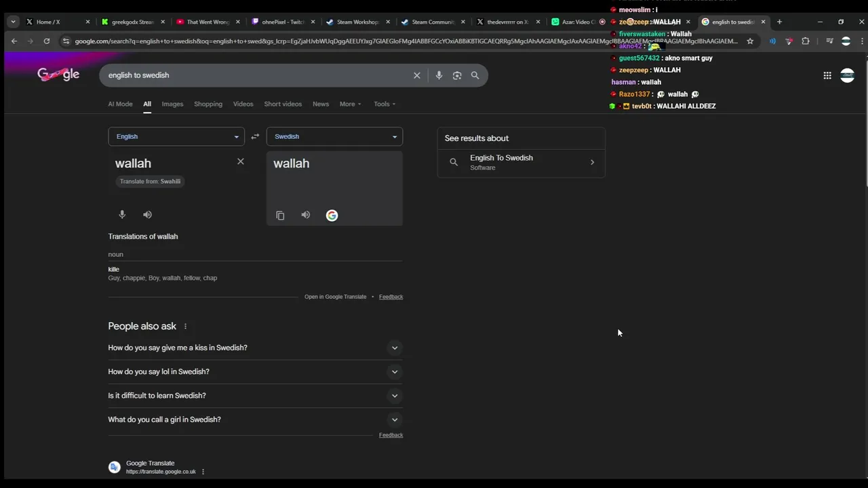Listen to source text speaker icon
868x488 pixels.
pyautogui.click(x=147, y=214)
